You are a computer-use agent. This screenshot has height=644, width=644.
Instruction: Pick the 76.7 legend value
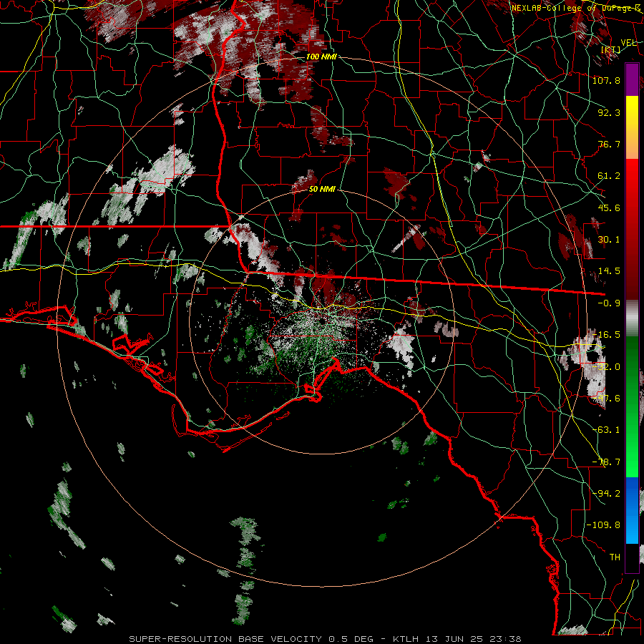pyautogui.click(x=609, y=144)
